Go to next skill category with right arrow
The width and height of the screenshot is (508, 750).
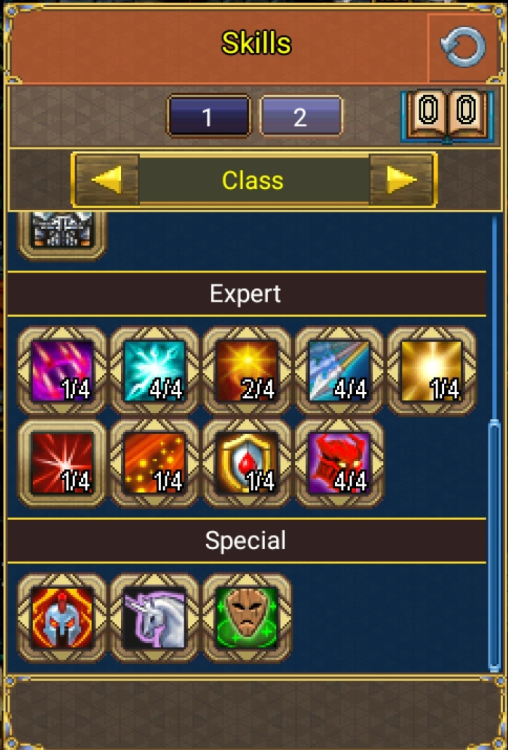click(x=401, y=180)
